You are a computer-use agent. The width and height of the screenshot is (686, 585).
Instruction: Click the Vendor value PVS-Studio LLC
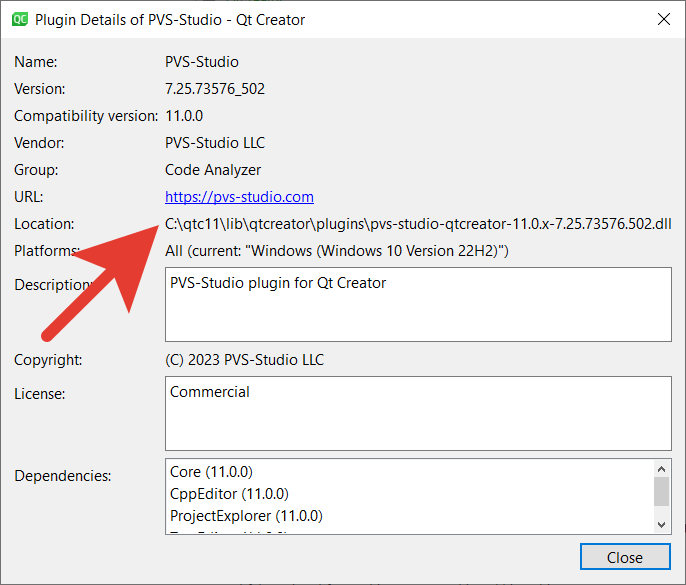[215, 143]
